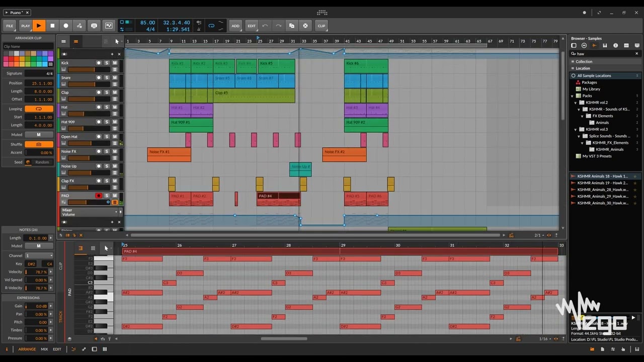Set the tempo field showing 85.00
Image resolution: width=644 pixels, height=362 pixels.
pos(147,23)
